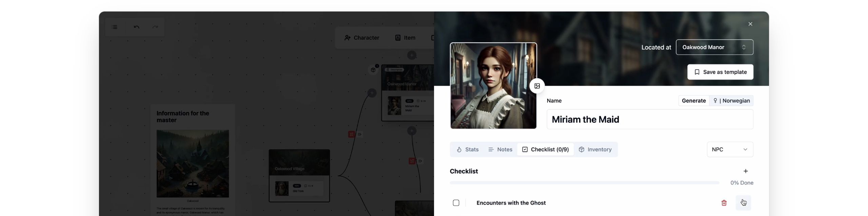The width and height of the screenshot is (868, 216).
Task: Click the cube icon beside the Oakwood Manor card
Action: [x=373, y=70]
